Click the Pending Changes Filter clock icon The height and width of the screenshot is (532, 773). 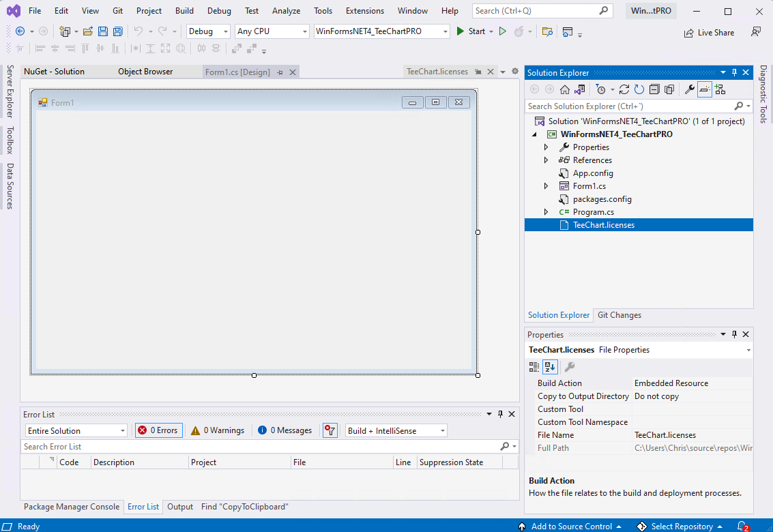600,89
